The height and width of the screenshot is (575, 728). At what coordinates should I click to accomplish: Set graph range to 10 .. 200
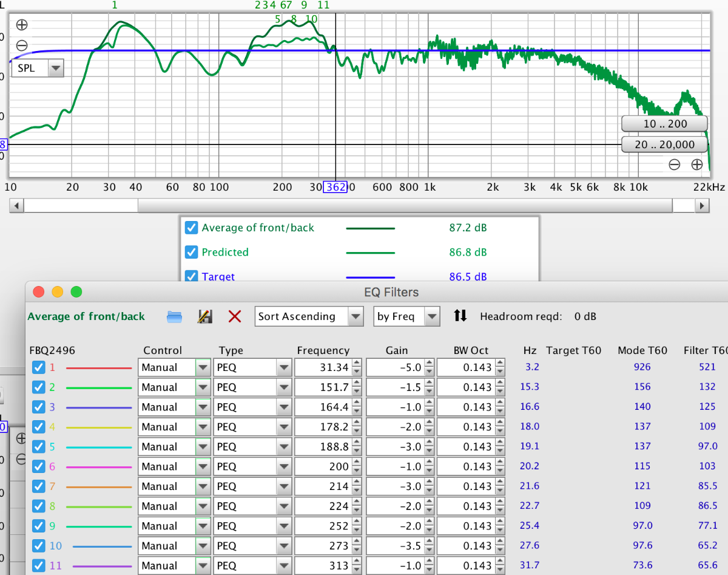click(664, 124)
